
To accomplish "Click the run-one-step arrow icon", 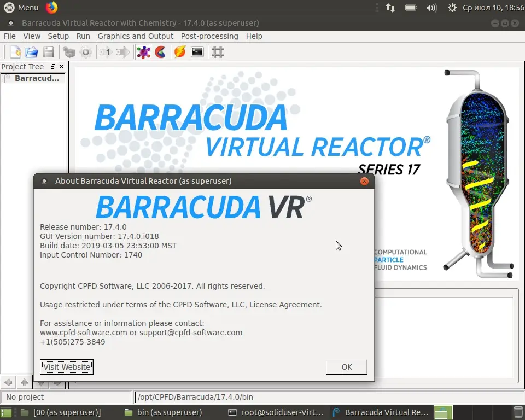I will pos(105,52).
